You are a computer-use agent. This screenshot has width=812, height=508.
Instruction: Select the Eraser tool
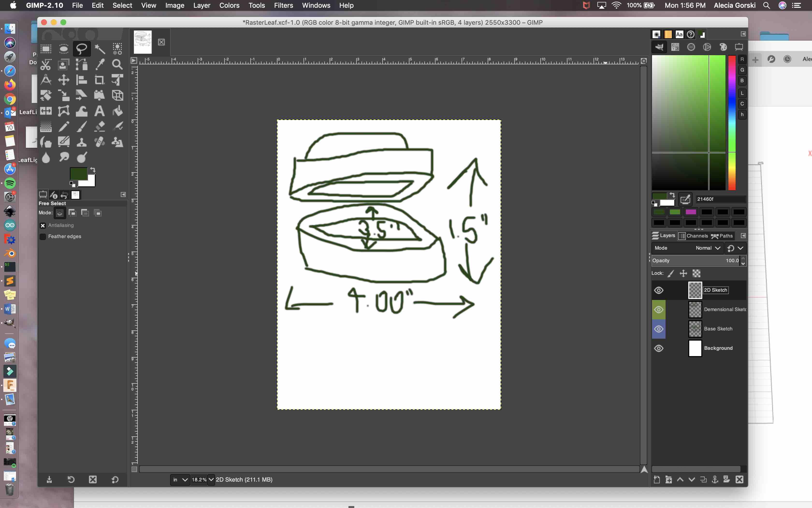click(x=100, y=127)
